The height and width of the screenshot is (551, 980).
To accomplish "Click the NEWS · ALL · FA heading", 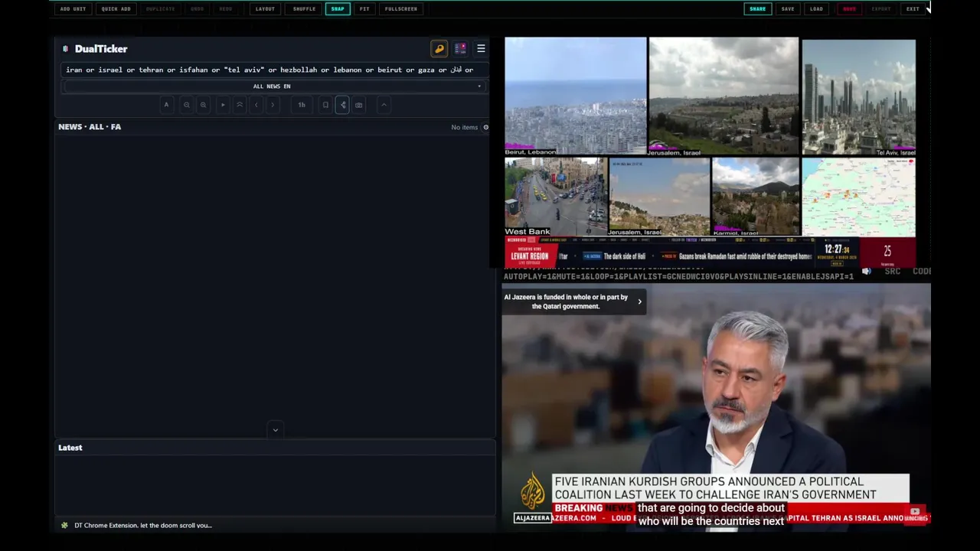I will pyautogui.click(x=90, y=127).
